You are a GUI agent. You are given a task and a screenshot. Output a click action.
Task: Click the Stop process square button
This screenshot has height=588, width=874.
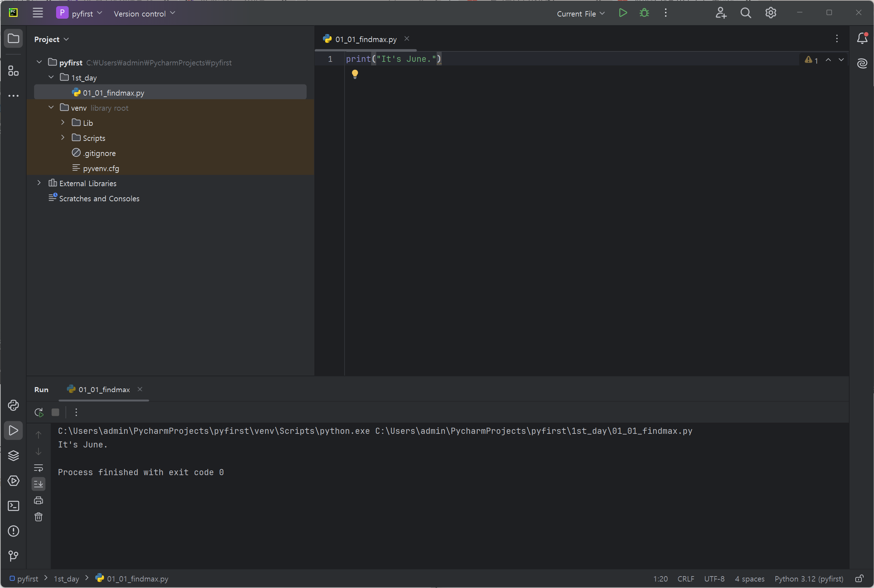55,413
